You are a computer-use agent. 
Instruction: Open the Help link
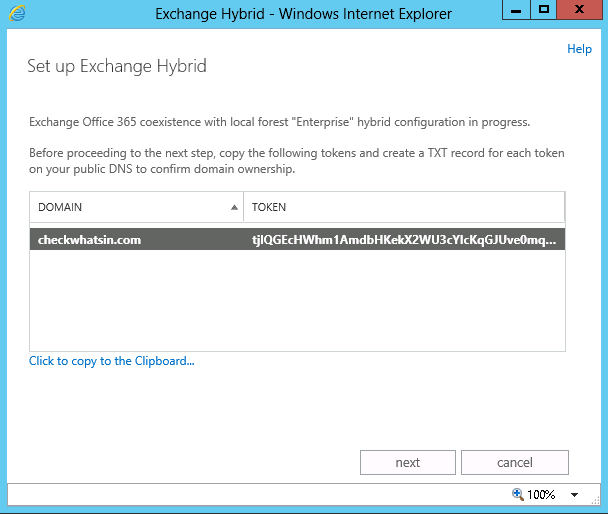point(579,49)
